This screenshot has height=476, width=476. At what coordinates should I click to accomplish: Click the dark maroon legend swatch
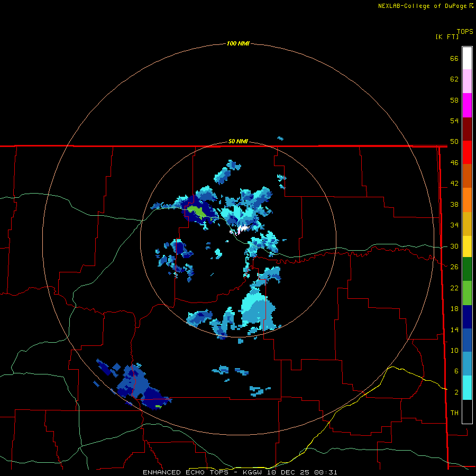pos(467,129)
